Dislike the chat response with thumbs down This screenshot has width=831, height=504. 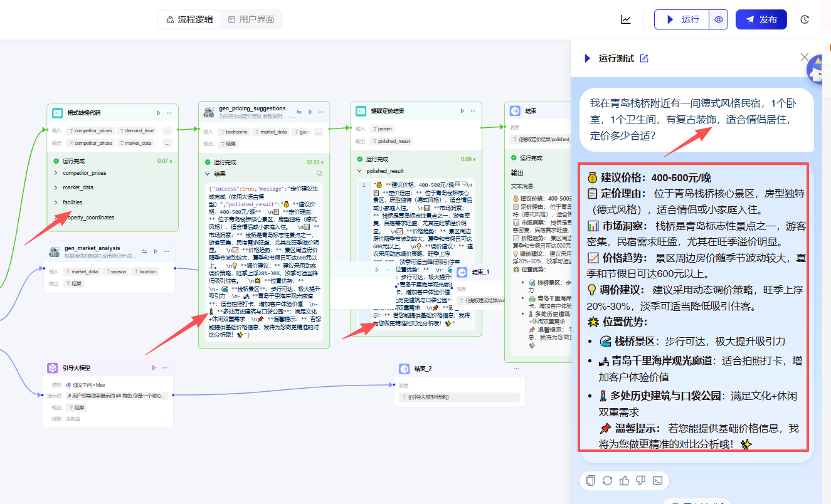point(641,481)
